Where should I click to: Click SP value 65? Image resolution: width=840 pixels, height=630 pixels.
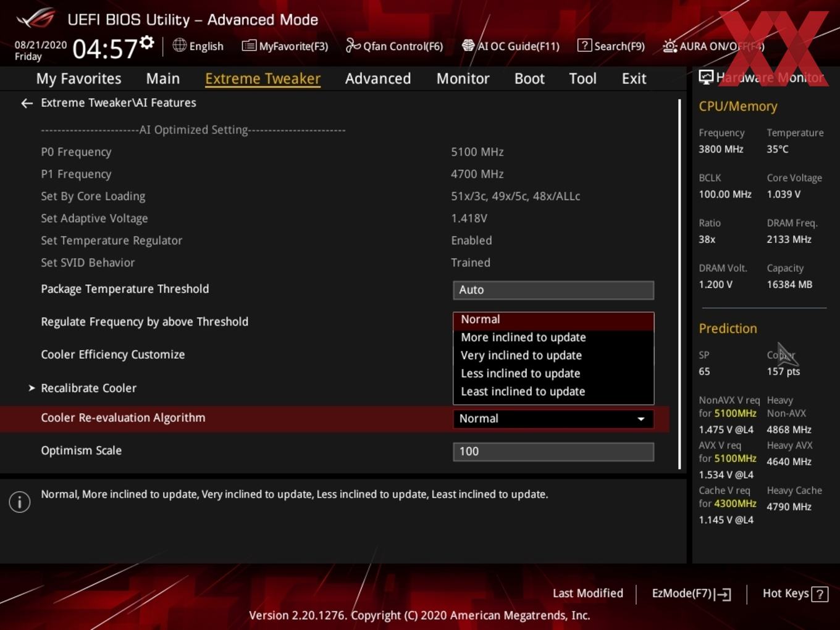(x=704, y=372)
